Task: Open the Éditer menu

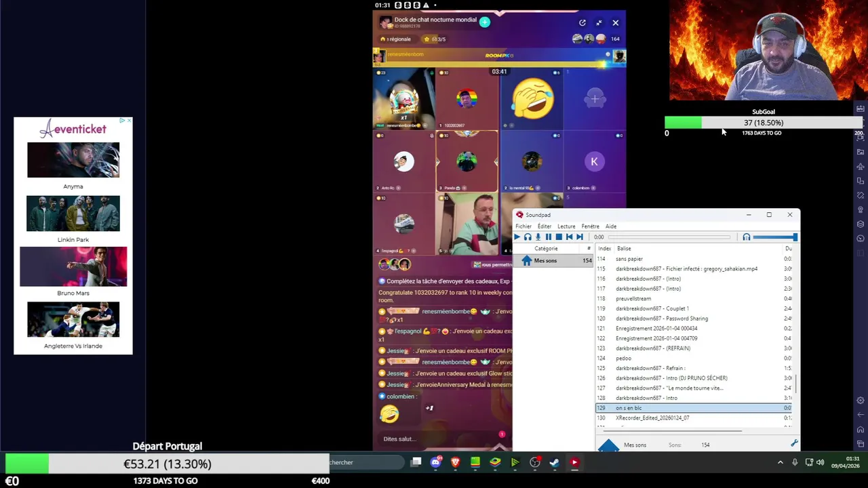Action: tap(545, 226)
